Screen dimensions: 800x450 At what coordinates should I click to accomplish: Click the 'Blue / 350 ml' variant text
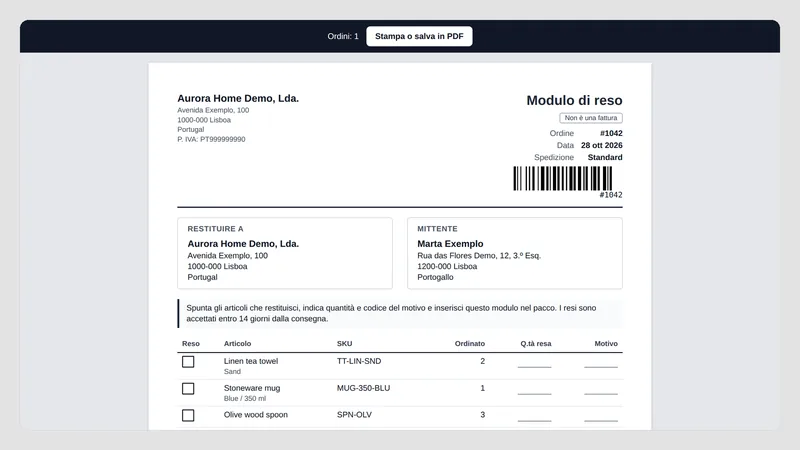(244, 398)
